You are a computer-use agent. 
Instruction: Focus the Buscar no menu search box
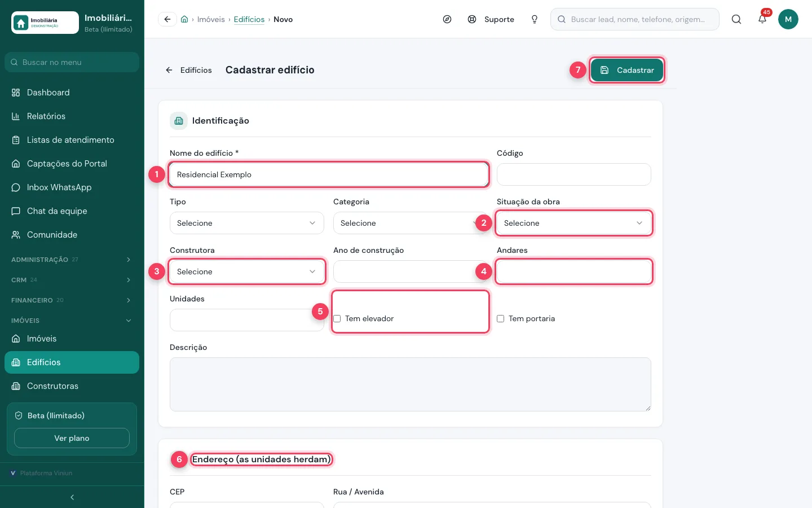click(x=72, y=62)
